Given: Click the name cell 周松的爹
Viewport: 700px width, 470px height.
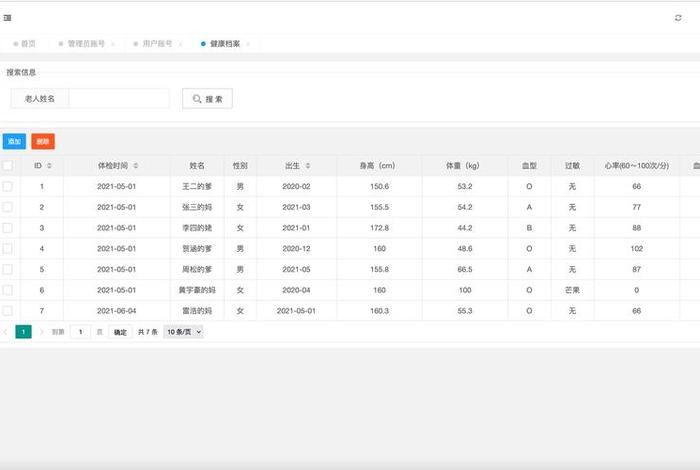Looking at the screenshot, I should pyautogui.click(x=197, y=269).
